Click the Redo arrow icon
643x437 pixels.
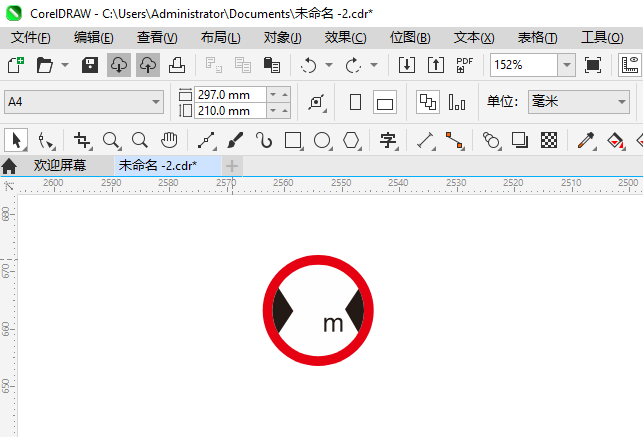pos(353,65)
